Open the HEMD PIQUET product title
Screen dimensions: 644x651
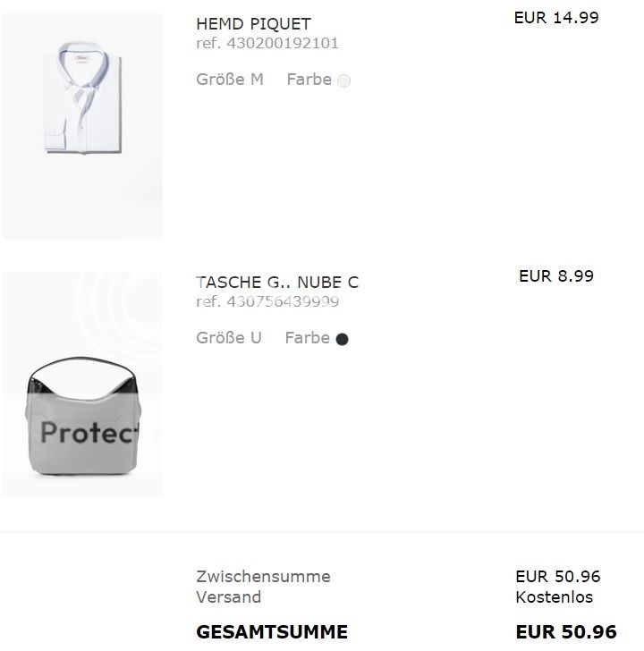coord(253,24)
